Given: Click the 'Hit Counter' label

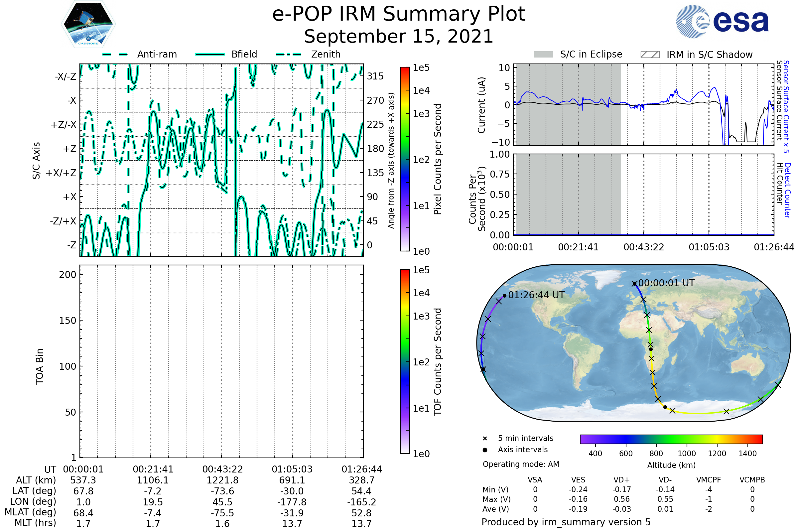Looking at the screenshot, I should [x=780, y=184].
